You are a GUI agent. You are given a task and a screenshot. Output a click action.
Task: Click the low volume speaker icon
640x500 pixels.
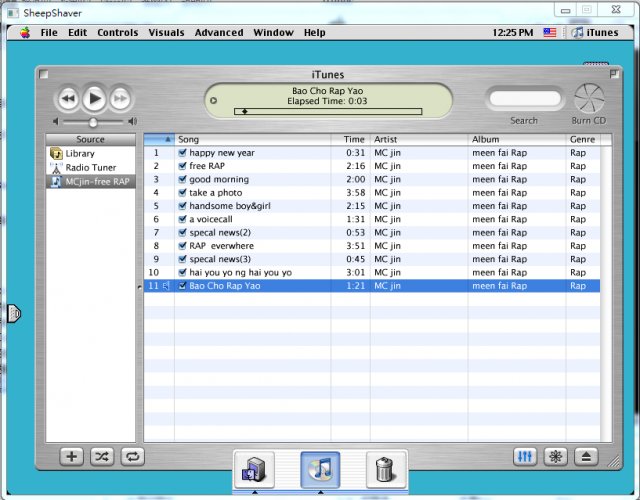click(x=56, y=121)
